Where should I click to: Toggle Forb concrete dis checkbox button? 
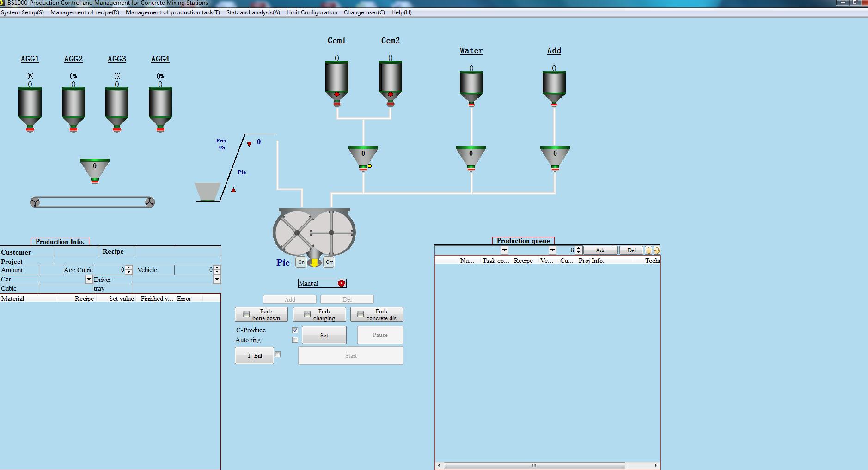(377, 314)
